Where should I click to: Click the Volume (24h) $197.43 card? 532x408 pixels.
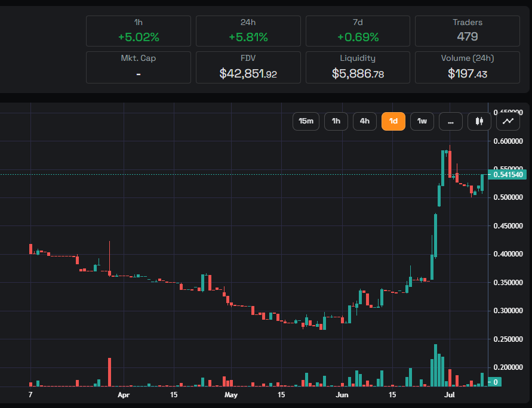(467, 67)
